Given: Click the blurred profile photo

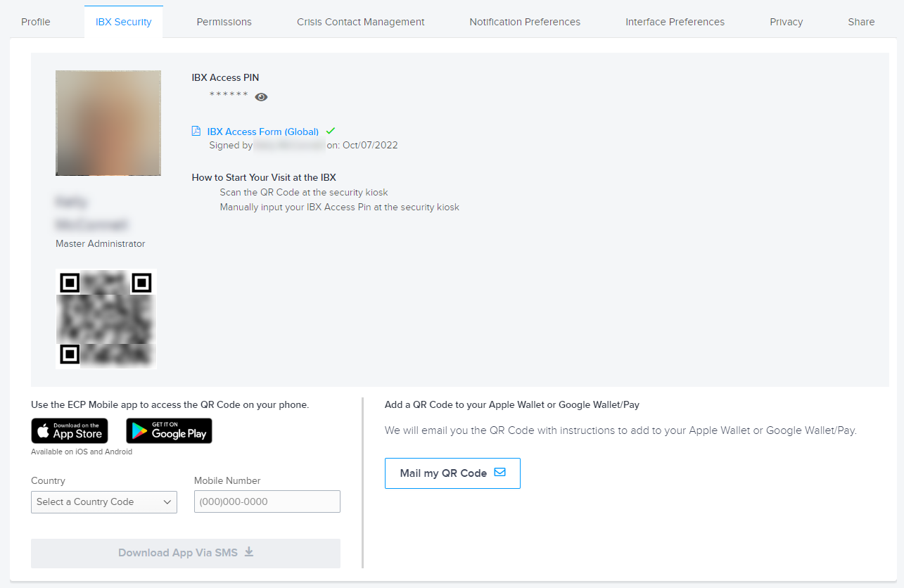Looking at the screenshot, I should point(108,123).
